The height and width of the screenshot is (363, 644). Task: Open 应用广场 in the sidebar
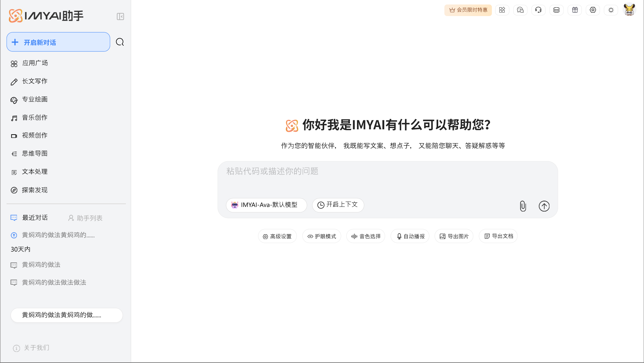(35, 63)
